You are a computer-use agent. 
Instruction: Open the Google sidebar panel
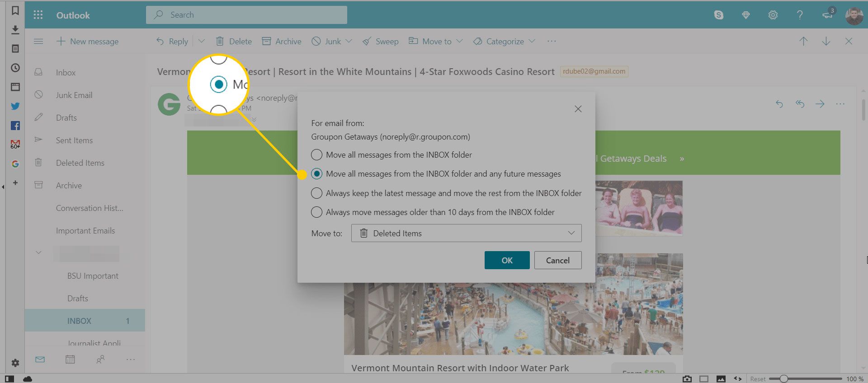[x=15, y=164]
